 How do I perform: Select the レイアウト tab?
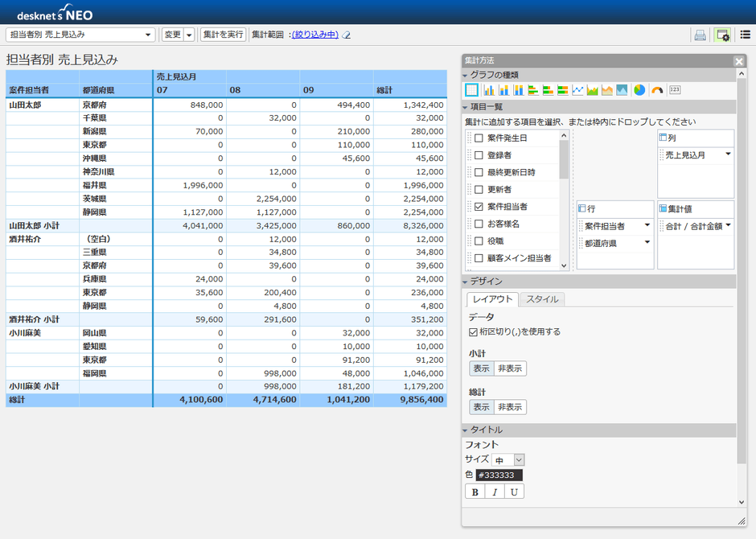(x=492, y=299)
